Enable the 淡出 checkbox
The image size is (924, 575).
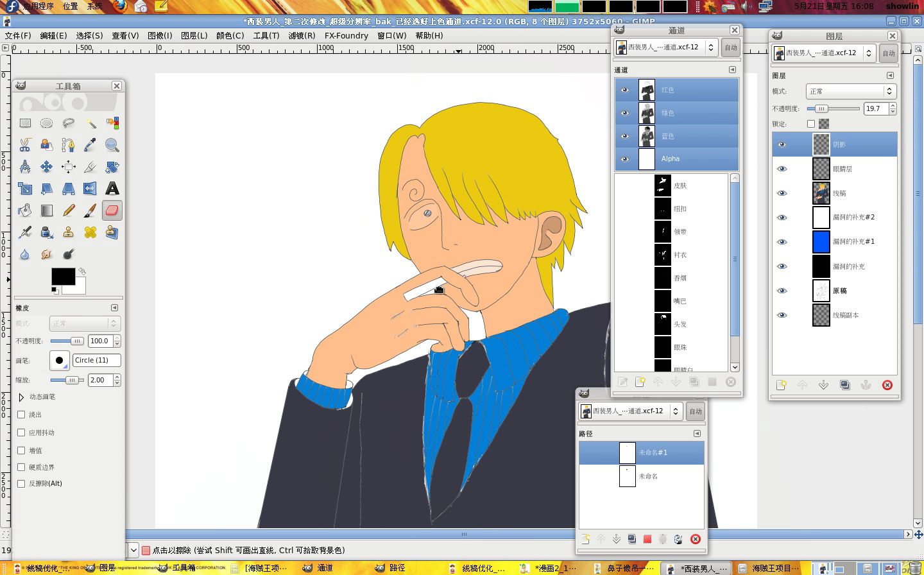pos(21,415)
